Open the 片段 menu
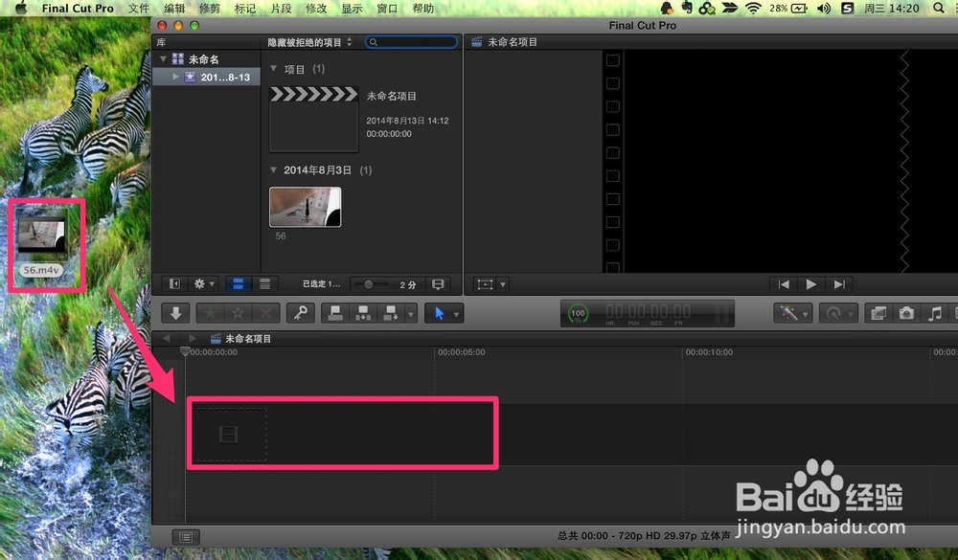Screen dimensions: 958x560 (281, 8)
